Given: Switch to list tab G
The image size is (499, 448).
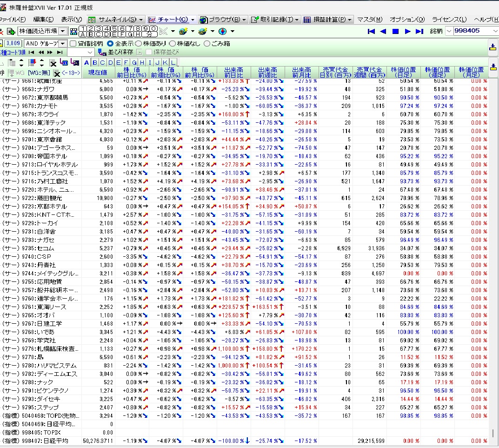Looking at the screenshot, I should [134, 63].
